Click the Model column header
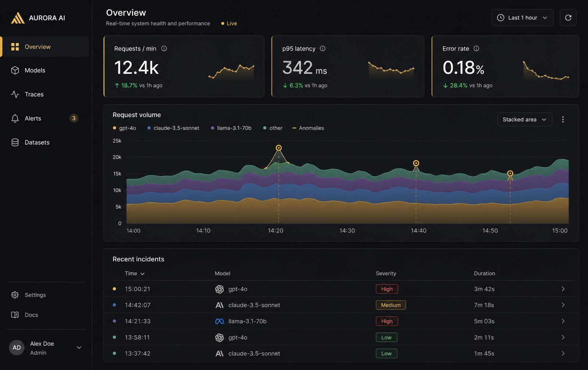 point(222,273)
